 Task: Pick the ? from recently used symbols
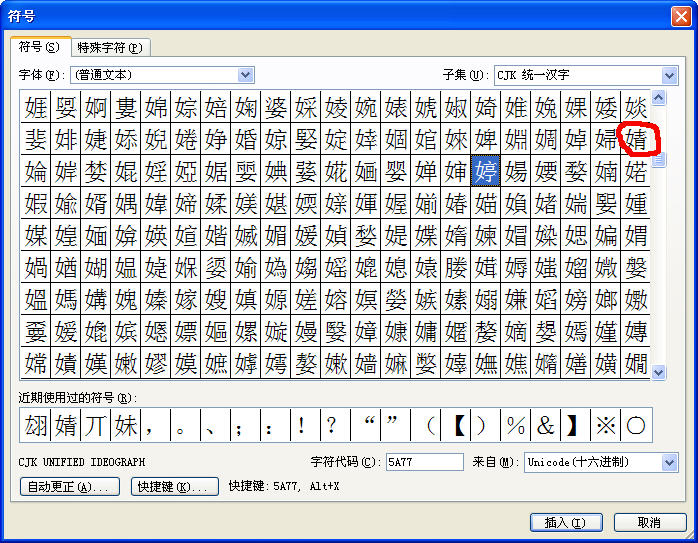pyautogui.click(x=336, y=425)
